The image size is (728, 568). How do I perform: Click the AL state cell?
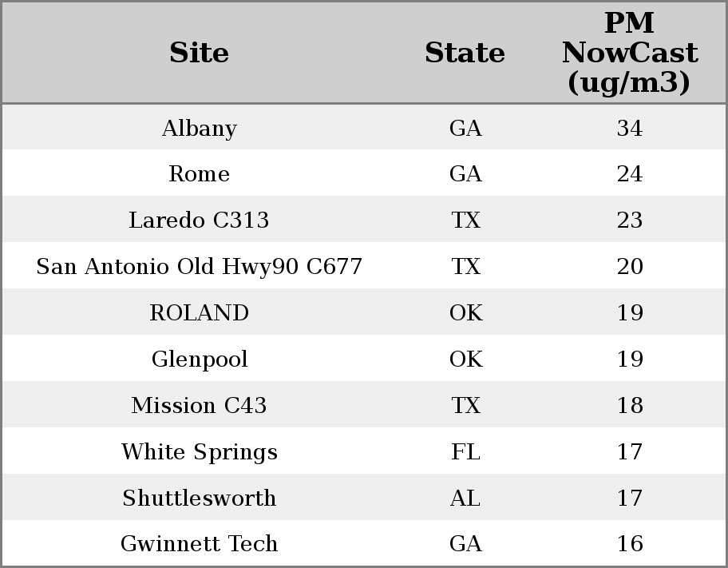465,498
